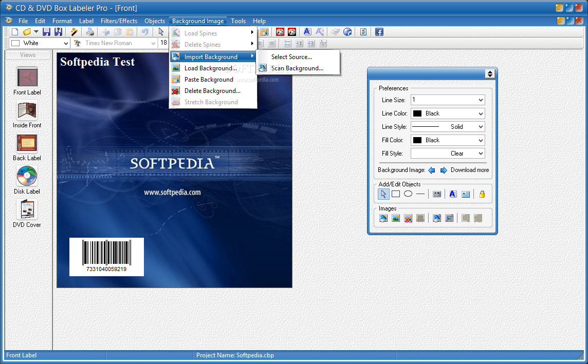Click Load Background... menu entry

coord(213,68)
